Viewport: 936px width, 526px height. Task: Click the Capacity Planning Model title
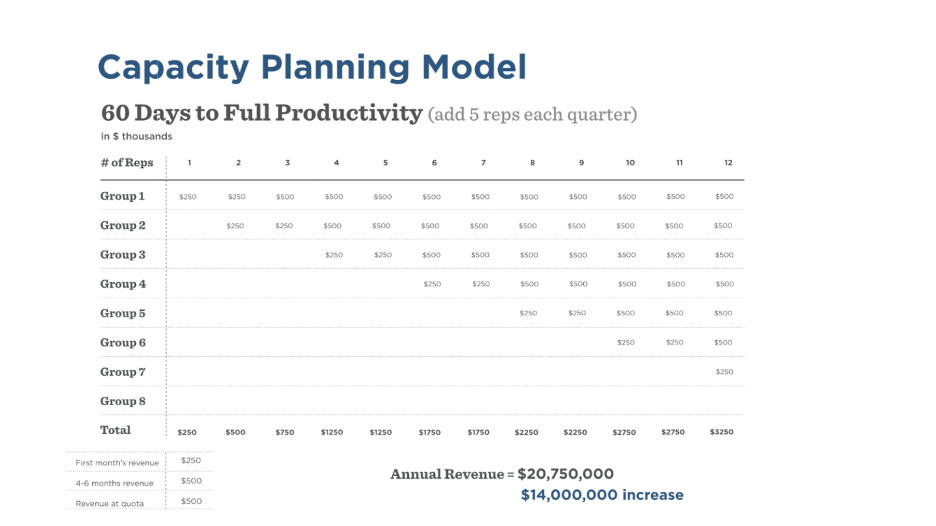click(312, 67)
